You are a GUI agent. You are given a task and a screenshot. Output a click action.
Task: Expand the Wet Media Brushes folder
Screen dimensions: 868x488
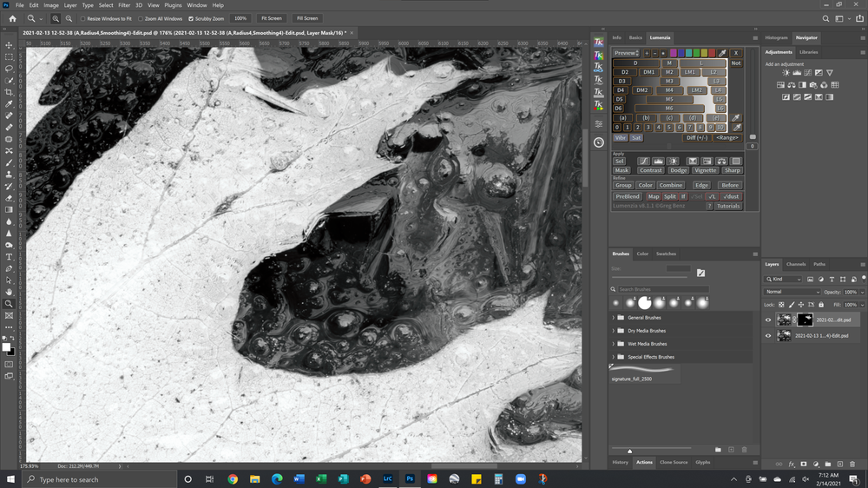point(613,344)
